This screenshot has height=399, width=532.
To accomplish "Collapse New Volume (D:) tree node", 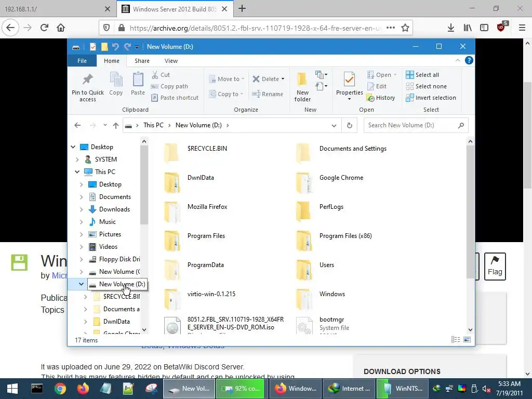I will tap(82, 284).
